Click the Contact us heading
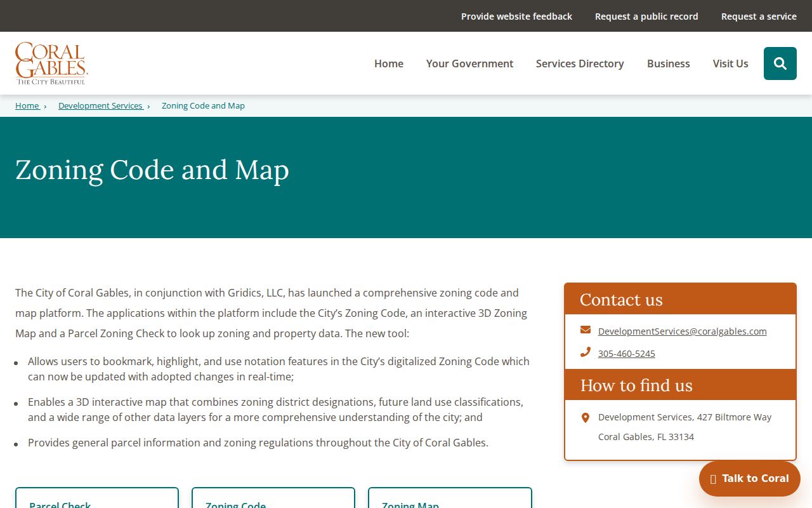 621,300
